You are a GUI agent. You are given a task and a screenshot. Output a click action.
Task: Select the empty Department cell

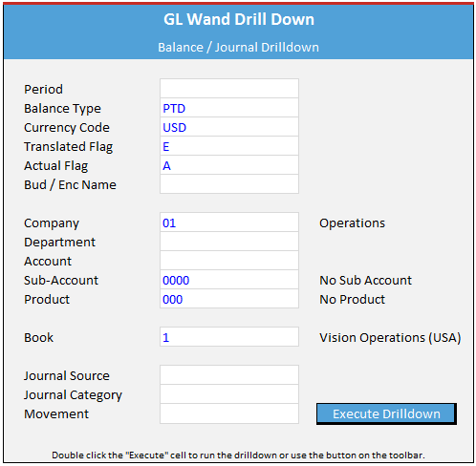[229, 242]
